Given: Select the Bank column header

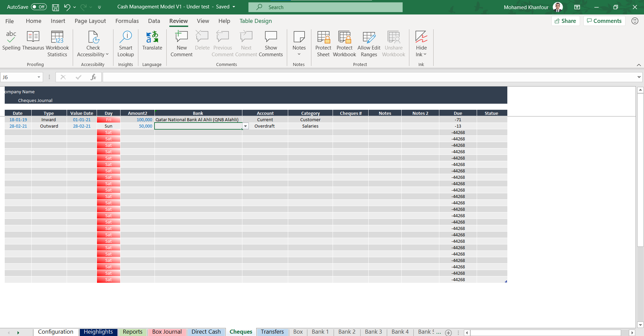Looking at the screenshot, I should 198,113.
